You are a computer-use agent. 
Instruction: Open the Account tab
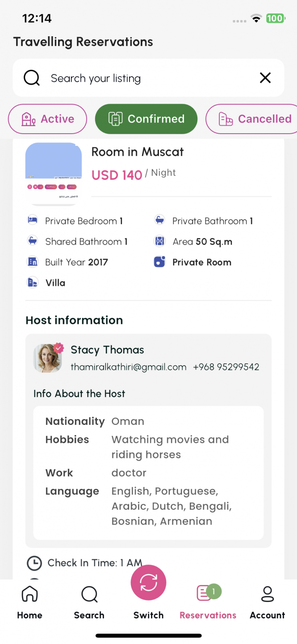(267, 603)
